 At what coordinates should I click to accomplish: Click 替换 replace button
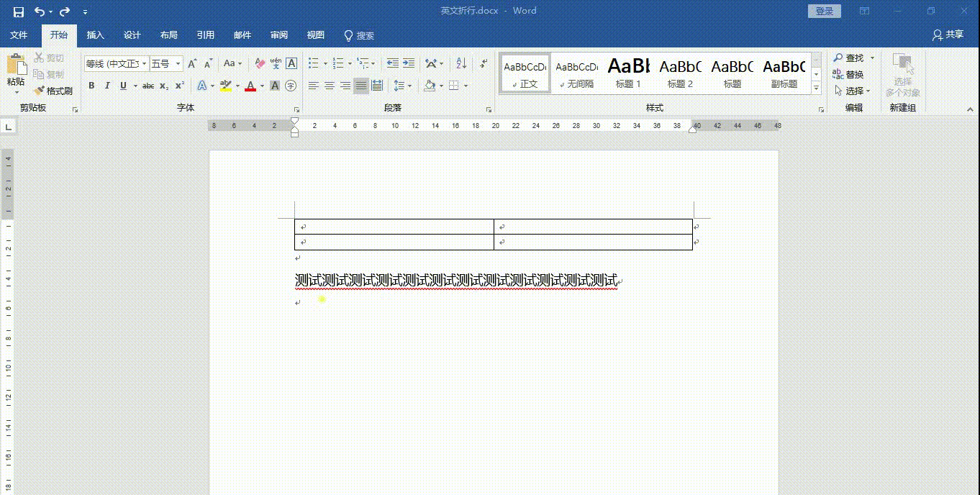848,74
